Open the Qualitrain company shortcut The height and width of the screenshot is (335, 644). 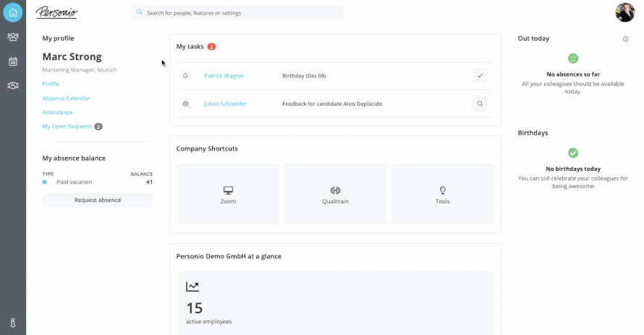(x=335, y=194)
